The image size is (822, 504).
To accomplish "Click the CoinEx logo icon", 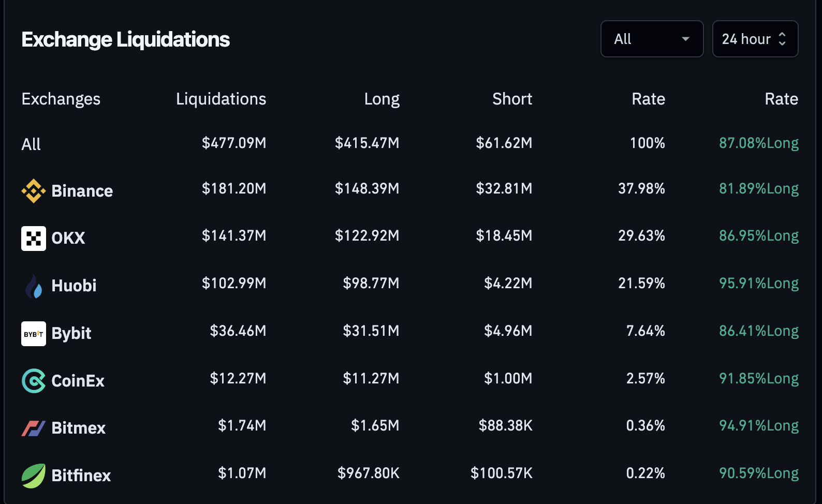I will [x=34, y=381].
